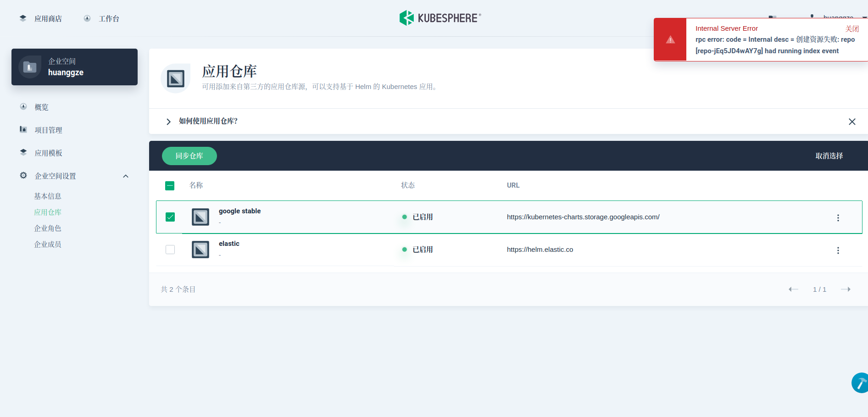Click the 应用模板 layers icon
The image size is (868, 417).
point(23,152)
